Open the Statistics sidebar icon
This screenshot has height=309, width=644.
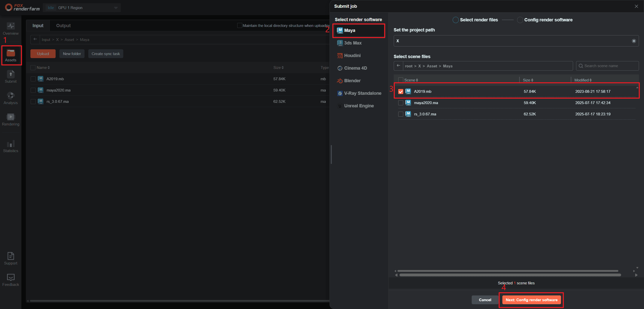11,146
